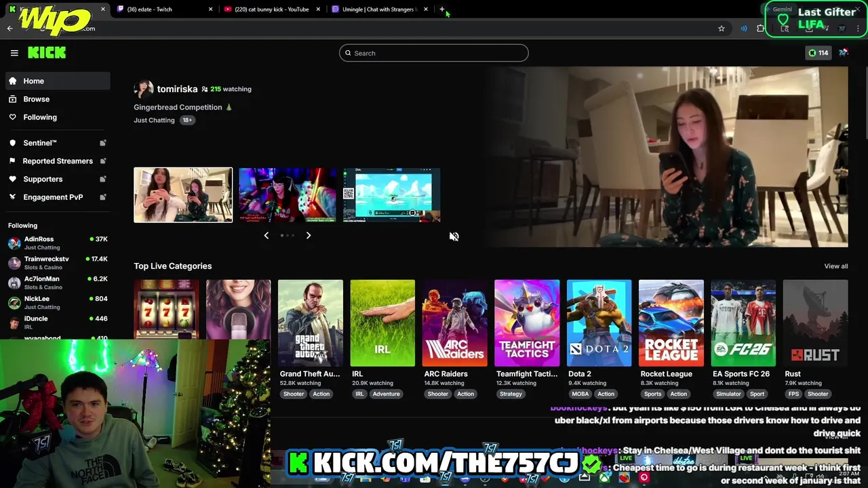Select the tomiriska stream thumbnail in carousel

click(x=183, y=195)
